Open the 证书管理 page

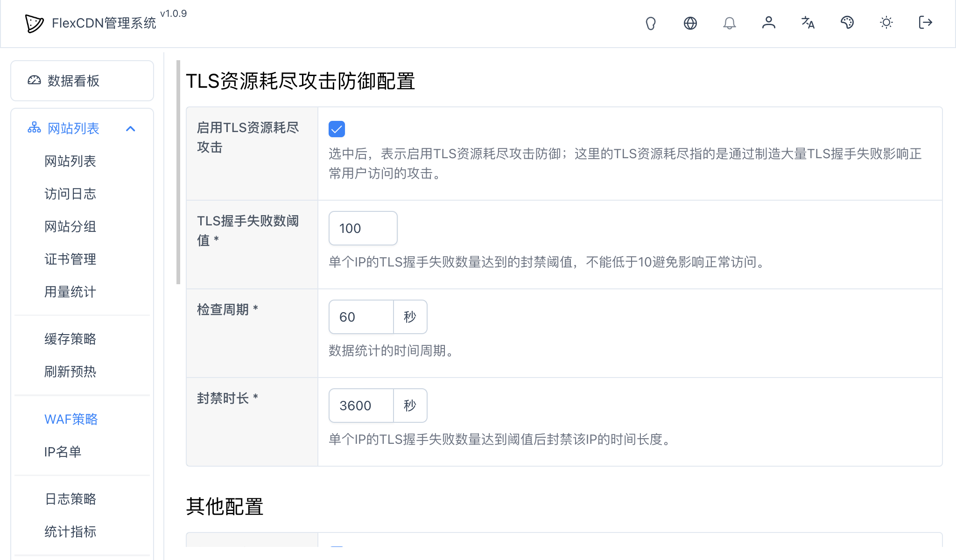click(70, 259)
